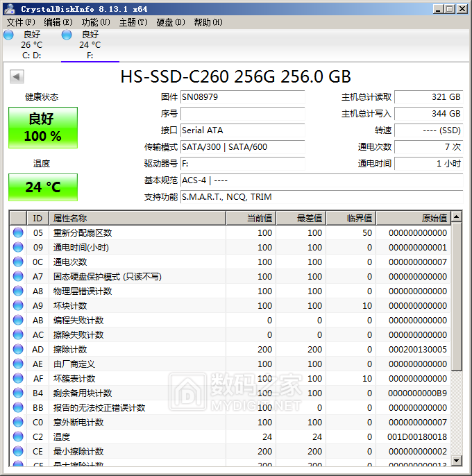Click the rotation rate value ---- (SSD)
The height and width of the screenshot is (476, 472).
click(x=428, y=130)
